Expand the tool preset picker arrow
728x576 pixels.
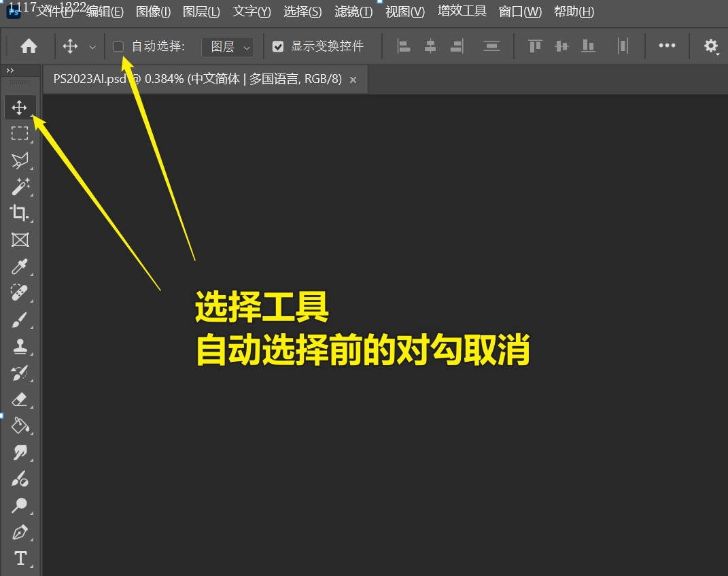[92, 47]
